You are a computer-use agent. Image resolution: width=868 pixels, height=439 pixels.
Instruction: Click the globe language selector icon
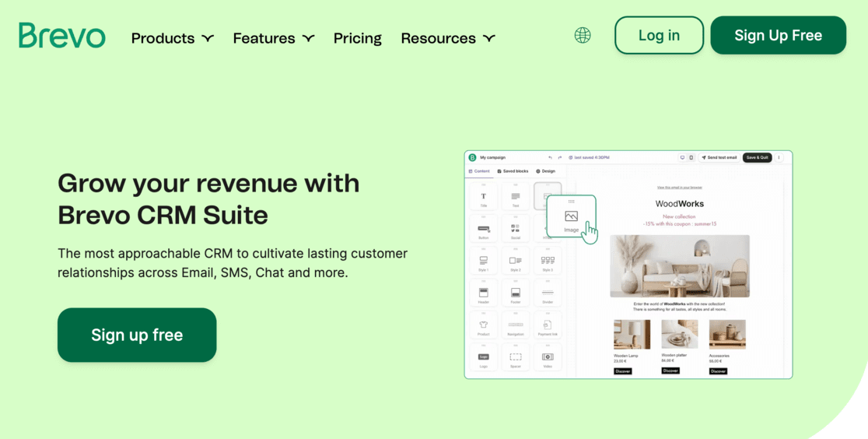(x=583, y=35)
